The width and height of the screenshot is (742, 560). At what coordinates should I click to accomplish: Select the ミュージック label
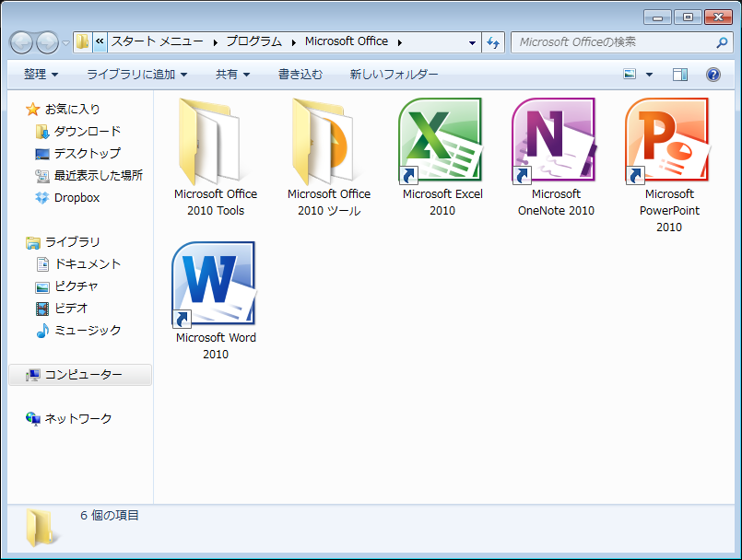[x=88, y=330]
